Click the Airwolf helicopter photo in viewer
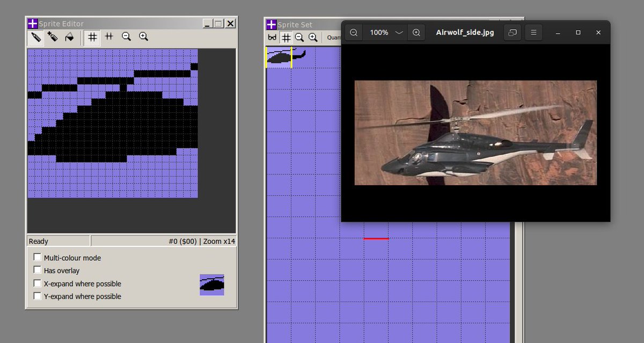The width and height of the screenshot is (644, 343). 475,133
